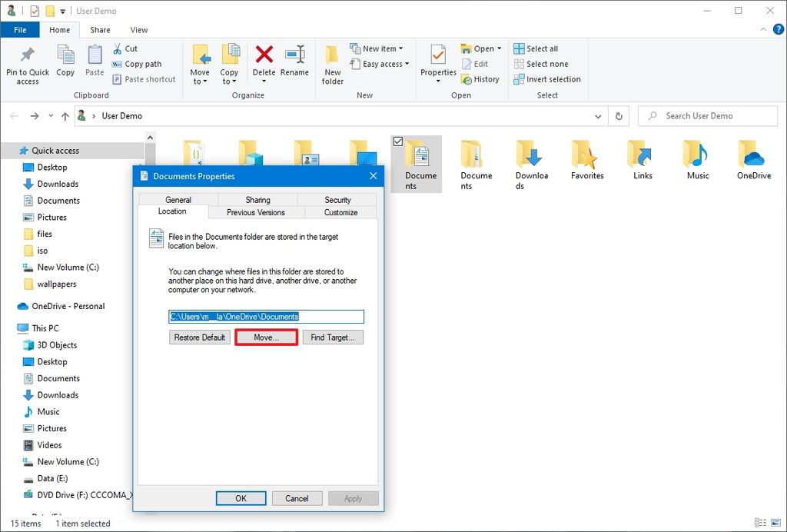
Task: Click Pin to Quick access
Action: (x=27, y=65)
